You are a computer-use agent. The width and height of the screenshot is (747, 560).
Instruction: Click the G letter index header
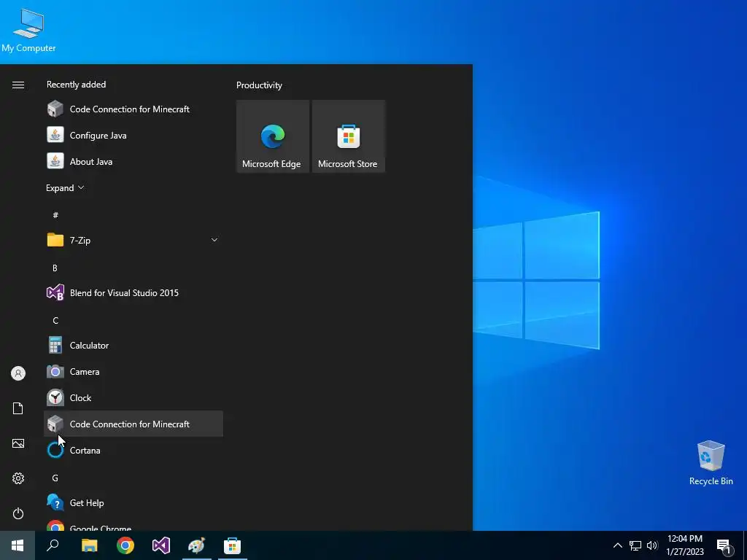pyautogui.click(x=55, y=478)
